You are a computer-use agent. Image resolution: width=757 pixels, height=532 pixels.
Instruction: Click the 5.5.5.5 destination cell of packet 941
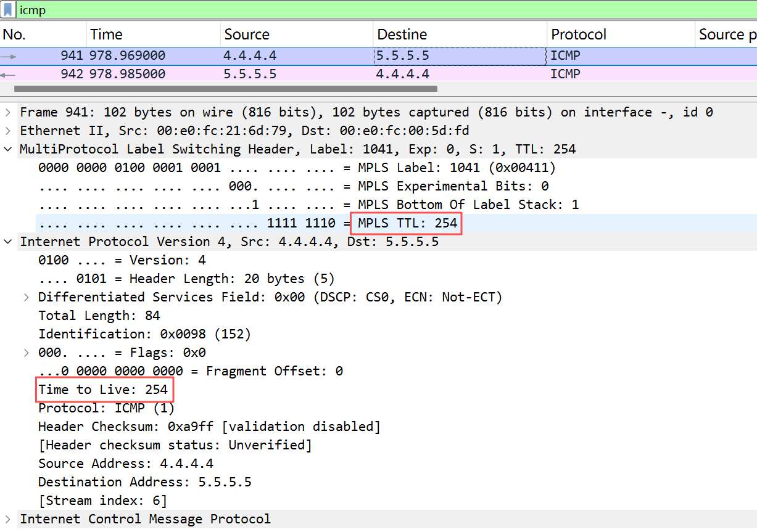pos(460,56)
